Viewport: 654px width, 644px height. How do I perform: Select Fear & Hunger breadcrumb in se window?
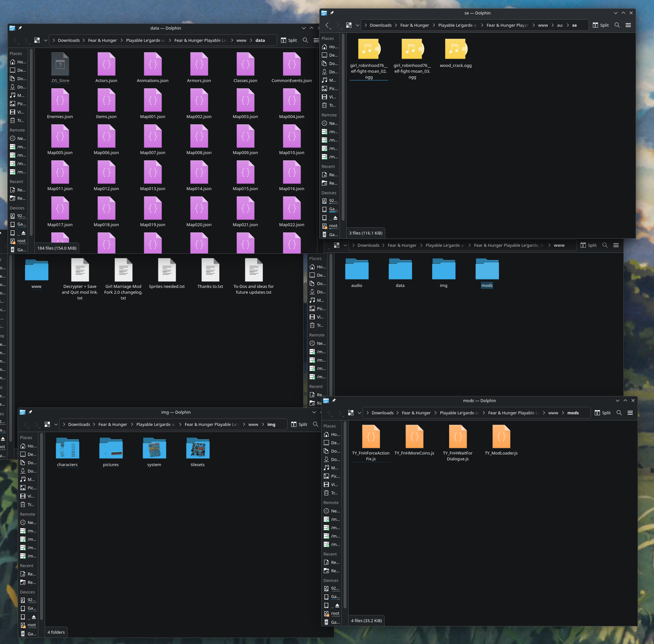pyautogui.click(x=414, y=25)
